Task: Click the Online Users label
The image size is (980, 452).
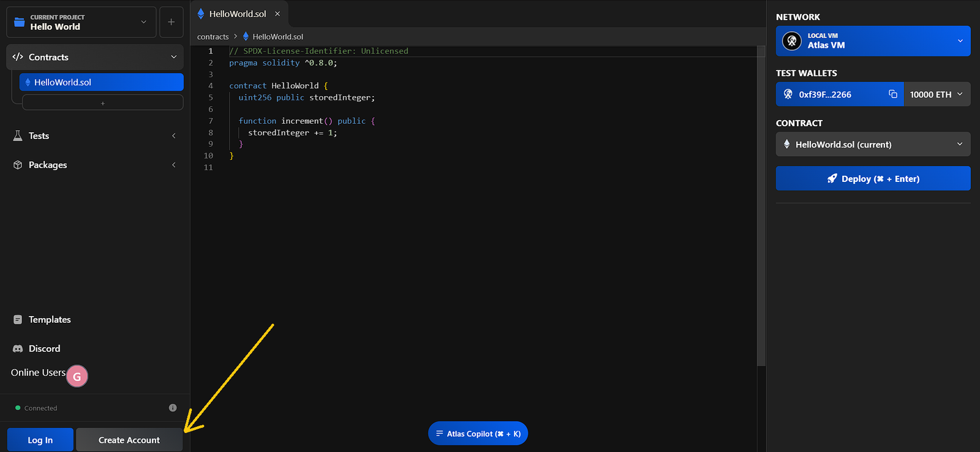Action: coord(38,372)
